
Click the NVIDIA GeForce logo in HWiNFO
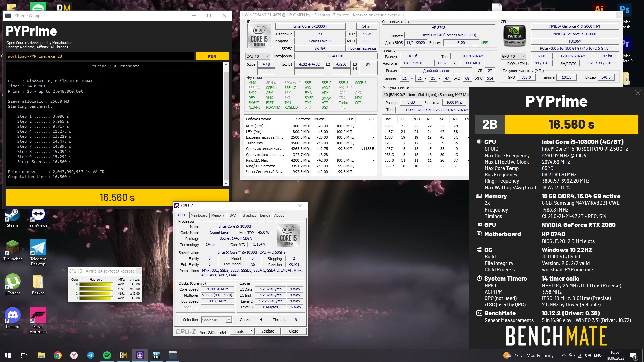[515, 36]
